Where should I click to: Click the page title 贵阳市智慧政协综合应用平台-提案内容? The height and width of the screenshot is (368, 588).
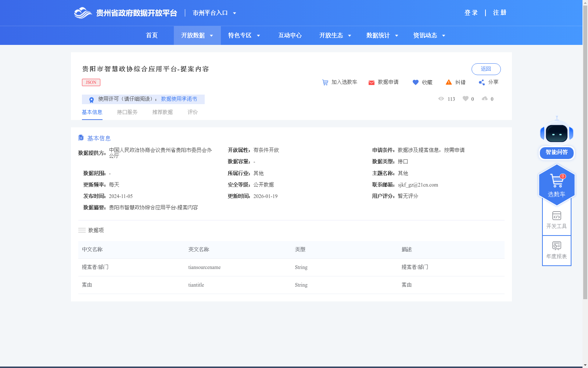146,69
